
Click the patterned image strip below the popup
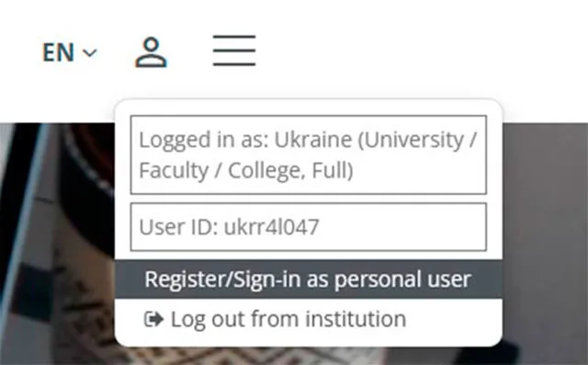pyautogui.click(x=309, y=356)
